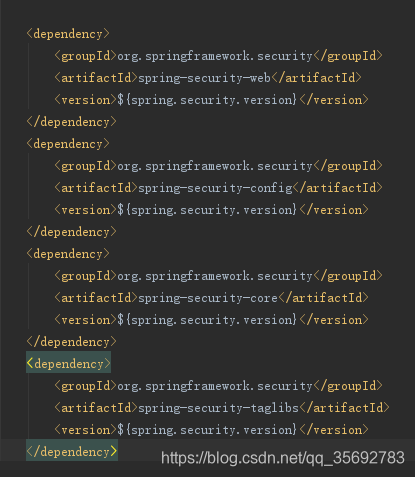Click closing </artifactId> tag after spring-security-config
The image size is (415, 477).
337,188
